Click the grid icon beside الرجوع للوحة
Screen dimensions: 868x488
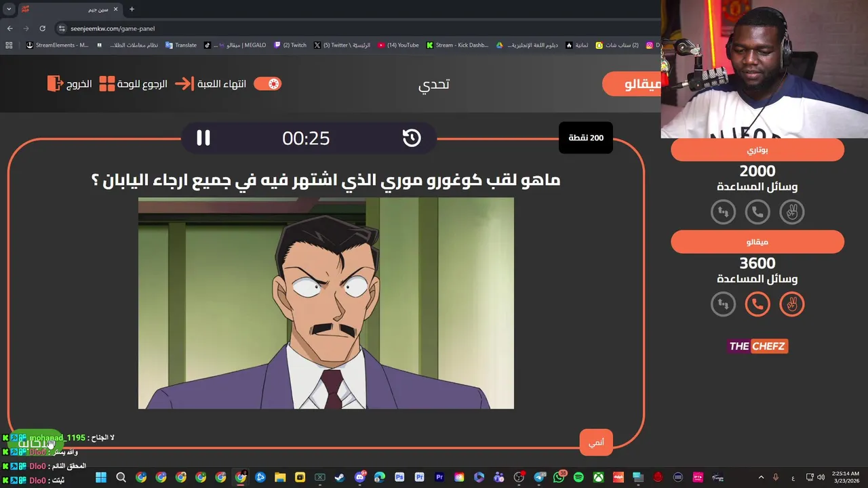tap(107, 84)
